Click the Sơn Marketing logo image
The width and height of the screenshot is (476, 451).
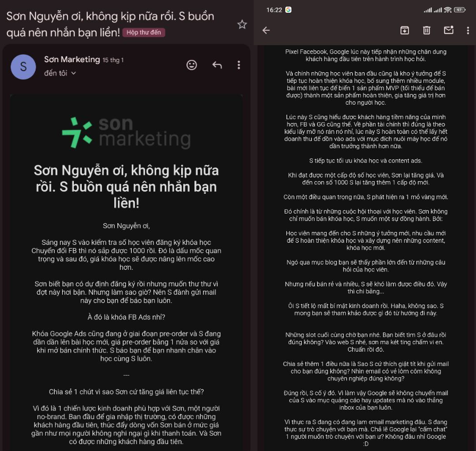click(126, 133)
